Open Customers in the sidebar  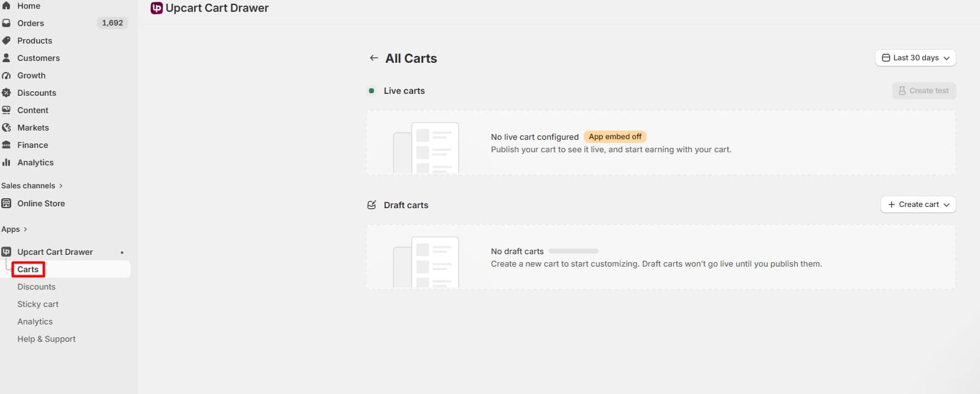coord(39,58)
